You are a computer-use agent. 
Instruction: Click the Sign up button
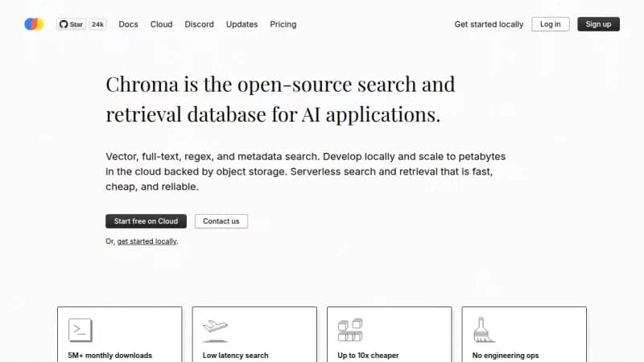click(598, 24)
